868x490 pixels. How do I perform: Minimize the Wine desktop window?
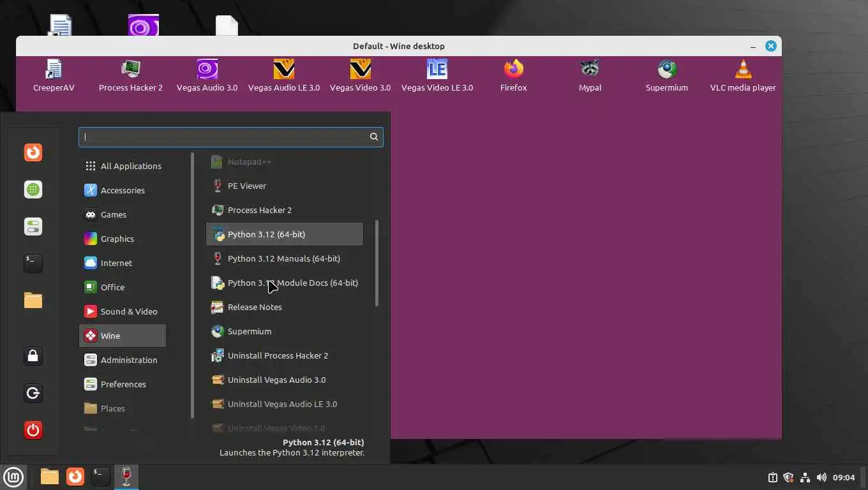click(x=754, y=47)
